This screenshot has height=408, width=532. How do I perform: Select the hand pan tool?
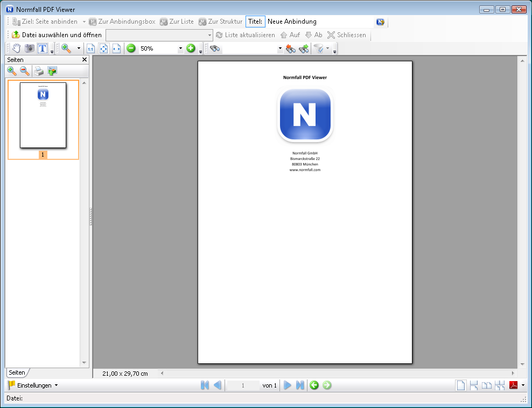coord(16,48)
